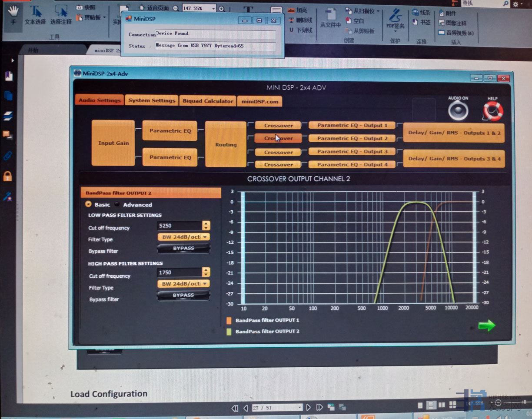
Task: Open the high pass Filter Type dropdown
Action: pos(183,284)
